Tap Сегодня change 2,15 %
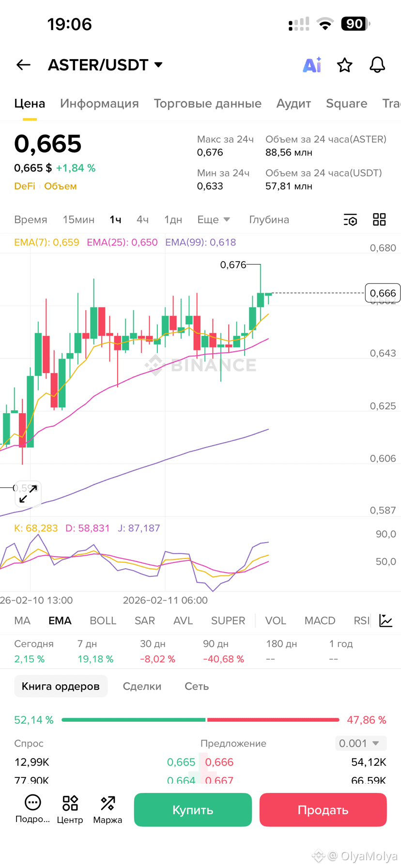 point(30,659)
